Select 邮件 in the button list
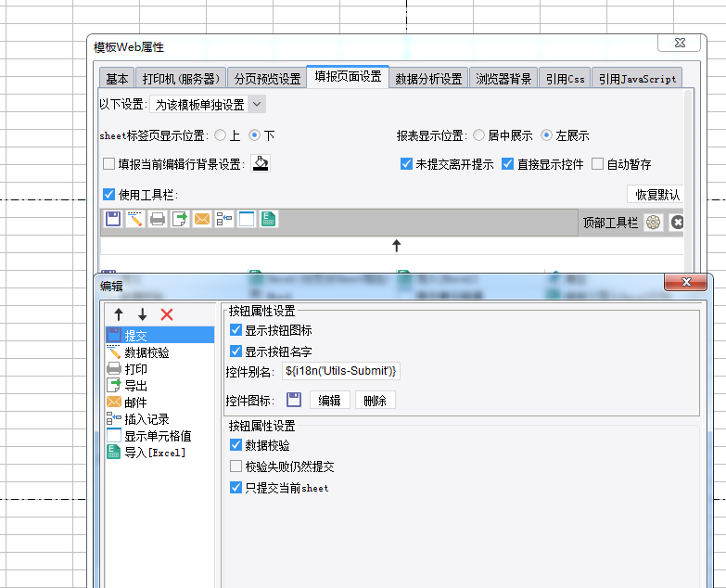 click(x=159, y=403)
